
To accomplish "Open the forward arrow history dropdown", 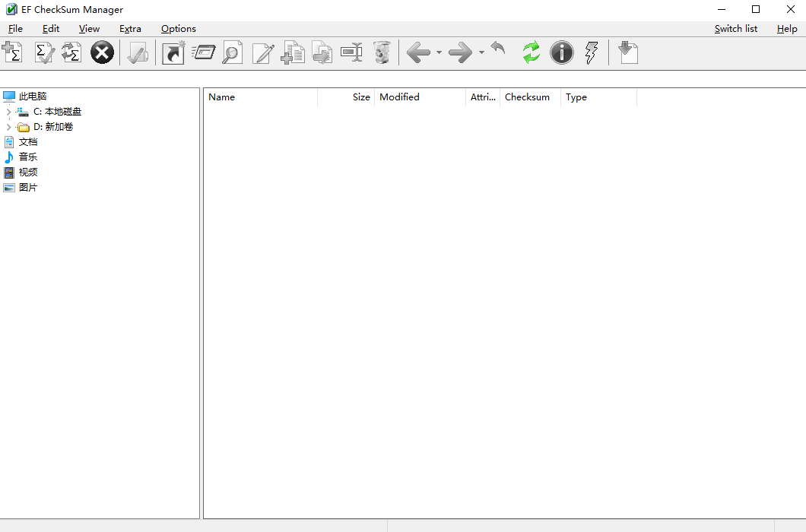I will tap(481, 52).
